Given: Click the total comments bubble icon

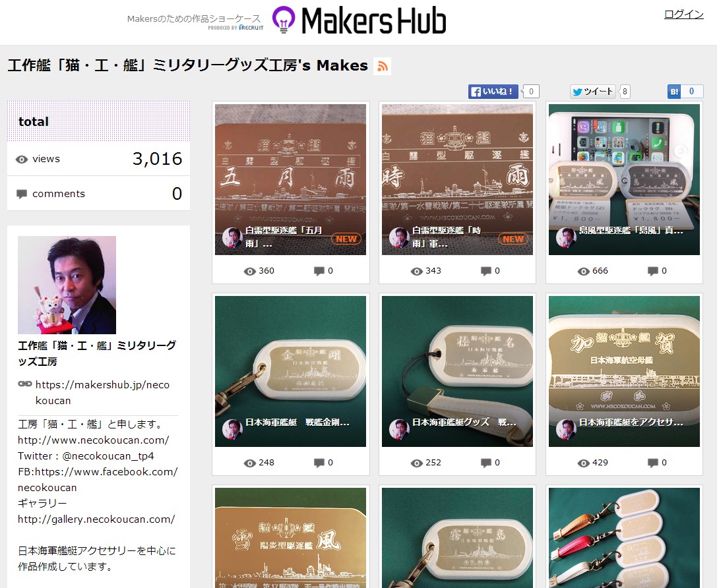Looking at the screenshot, I should tap(22, 194).
